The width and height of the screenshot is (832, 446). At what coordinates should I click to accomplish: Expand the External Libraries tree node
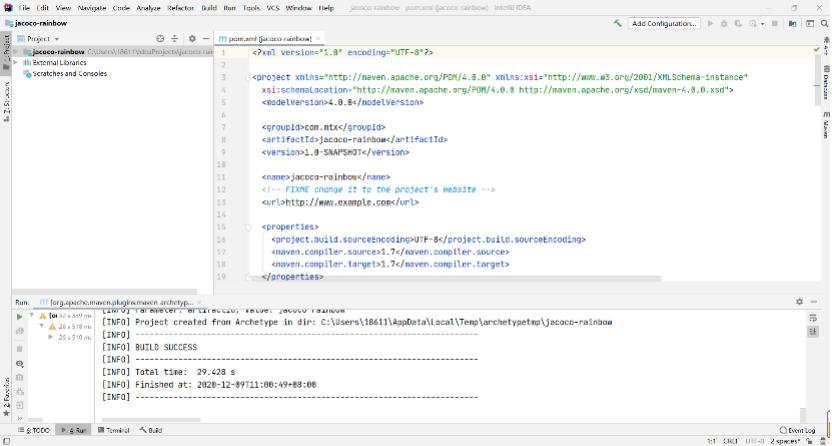point(15,62)
